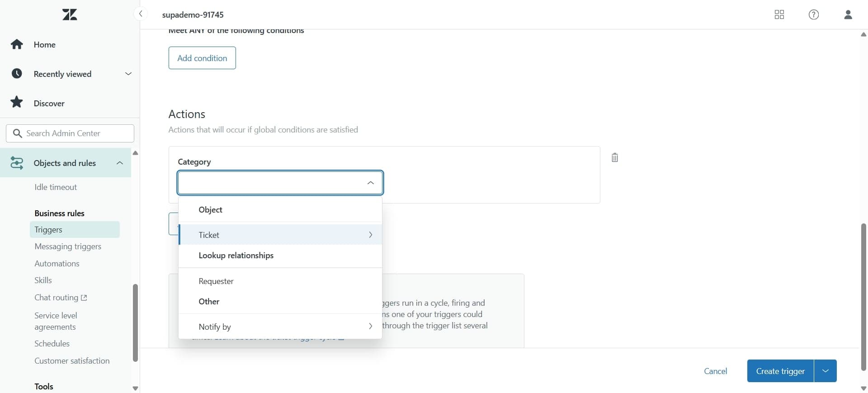Click the Objects and rules icon
The image size is (868, 393).
[x=17, y=163]
